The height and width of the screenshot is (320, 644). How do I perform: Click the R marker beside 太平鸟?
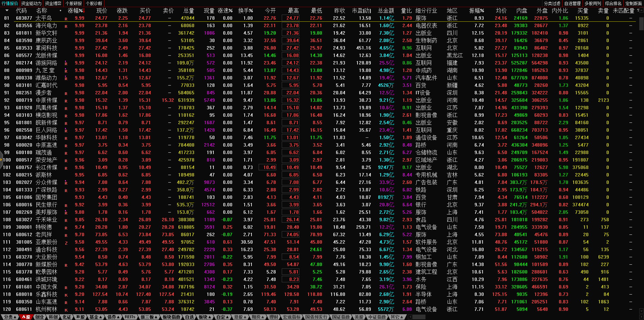pos(66,19)
